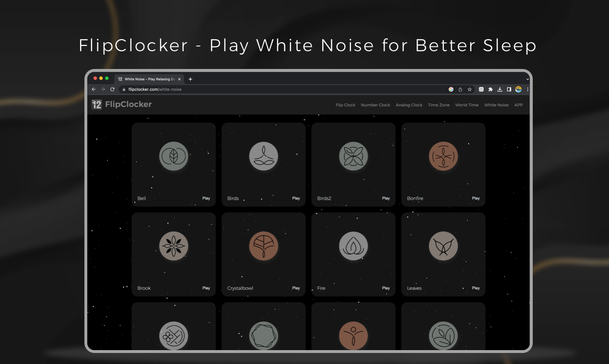Open the Extensions puzzle icon

point(491,89)
